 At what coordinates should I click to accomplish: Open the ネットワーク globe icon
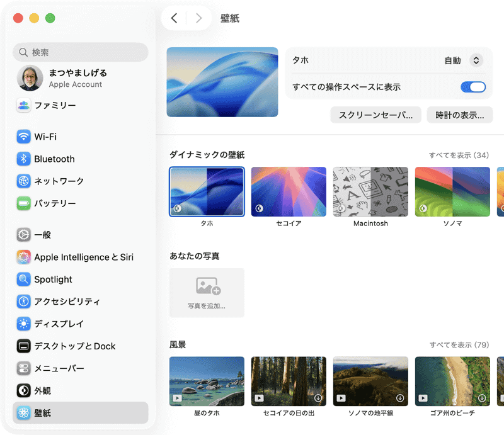[23, 181]
